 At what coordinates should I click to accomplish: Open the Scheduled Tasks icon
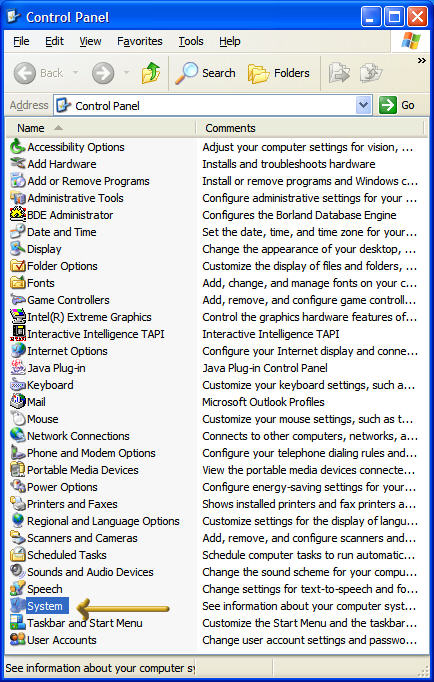coord(18,554)
